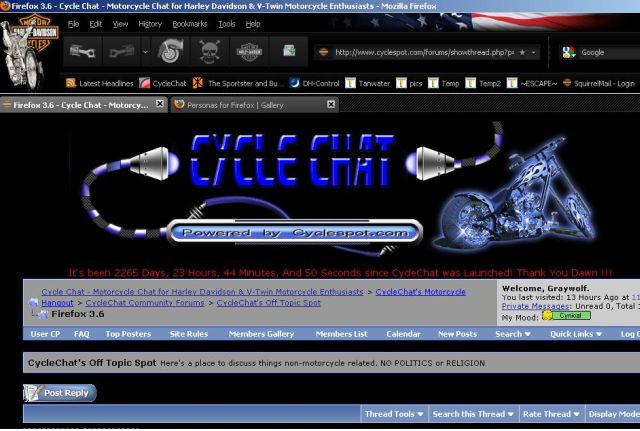This screenshot has height=431, width=640.
Task: Open the back/forward history dropdown arrow
Action: 145,52
